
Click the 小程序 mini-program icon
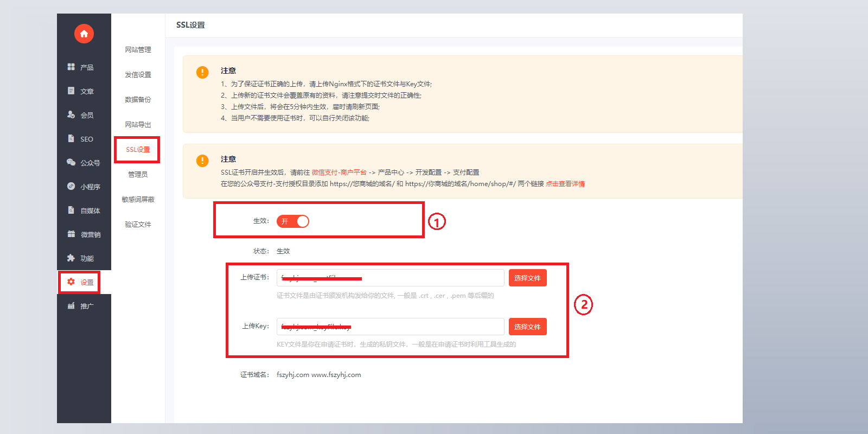pyautogui.click(x=71, y=186)
